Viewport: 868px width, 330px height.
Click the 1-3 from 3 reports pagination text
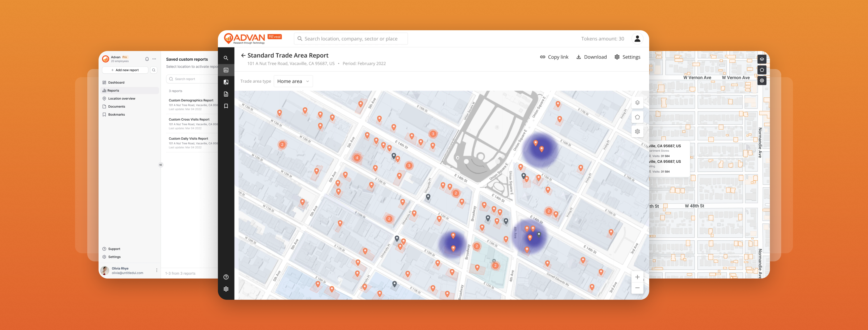click(180, 274)
